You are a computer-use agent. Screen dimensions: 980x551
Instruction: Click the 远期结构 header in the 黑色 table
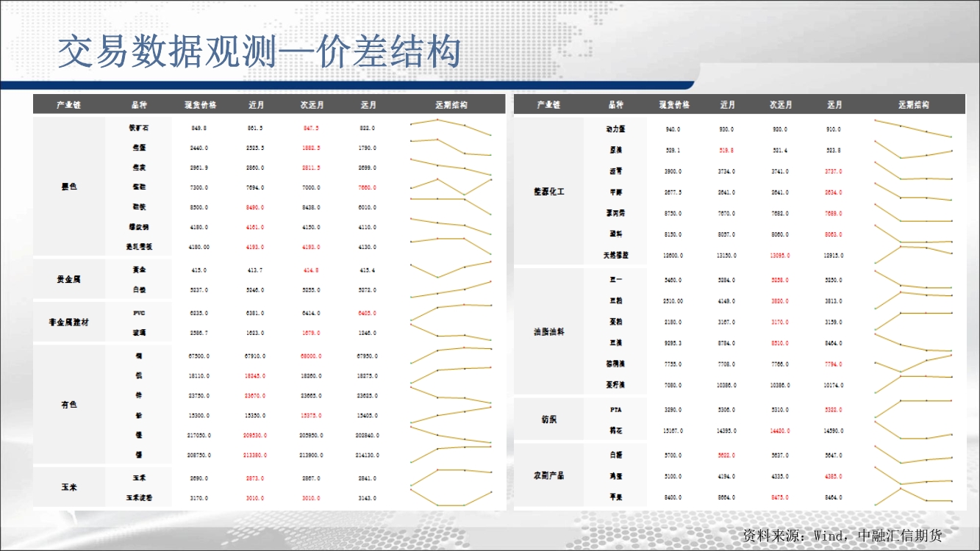(x=451, y=105)
